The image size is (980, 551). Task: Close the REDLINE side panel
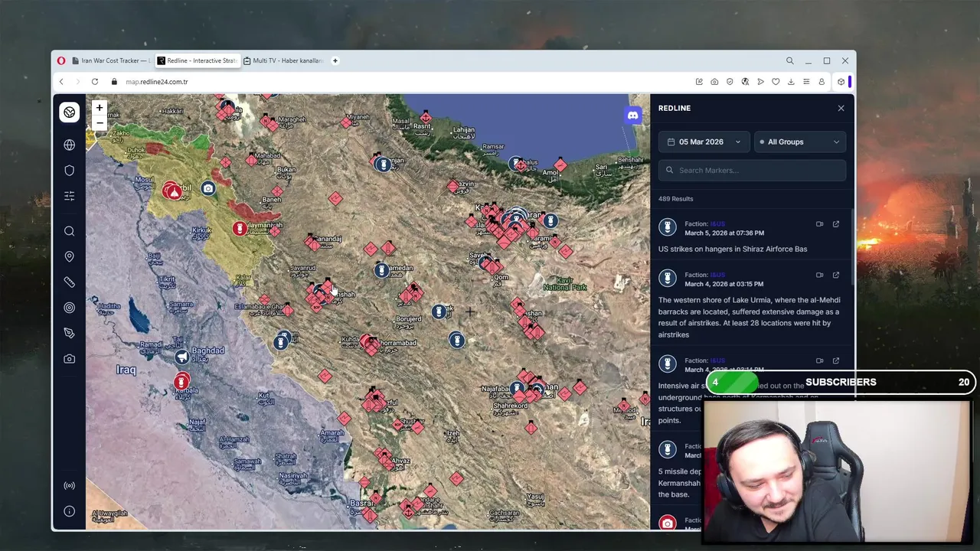coord(841,108)
